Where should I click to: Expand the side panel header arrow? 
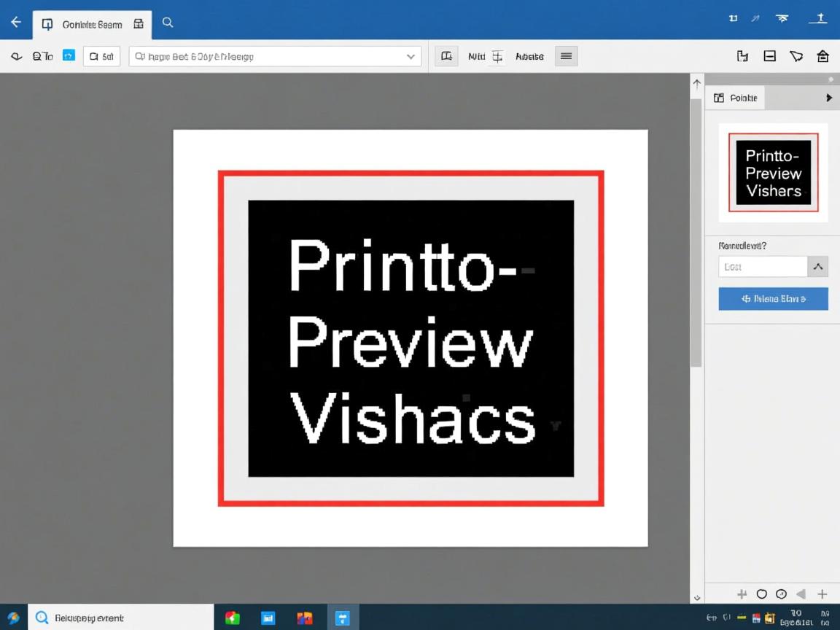tap(828, 98)
